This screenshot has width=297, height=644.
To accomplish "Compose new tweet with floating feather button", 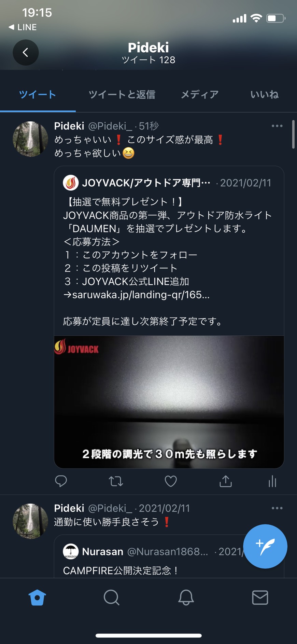I will point(265,546).
